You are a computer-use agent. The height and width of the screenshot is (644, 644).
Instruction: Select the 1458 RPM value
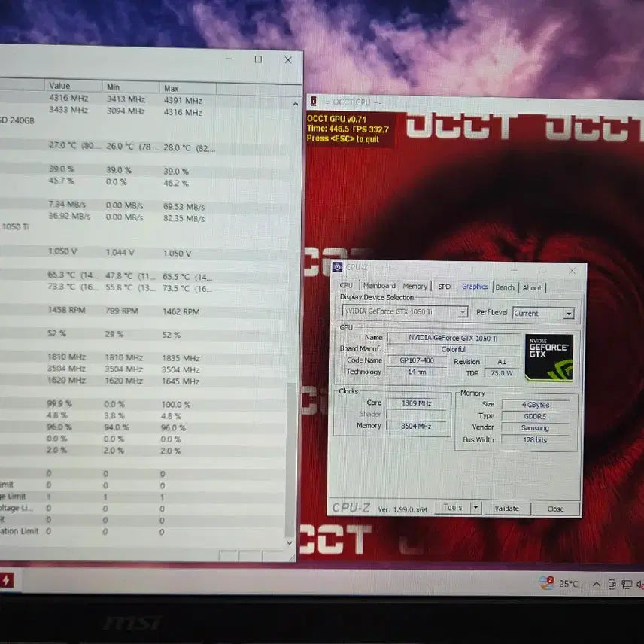pyautogui.click(x=66, y=310)
